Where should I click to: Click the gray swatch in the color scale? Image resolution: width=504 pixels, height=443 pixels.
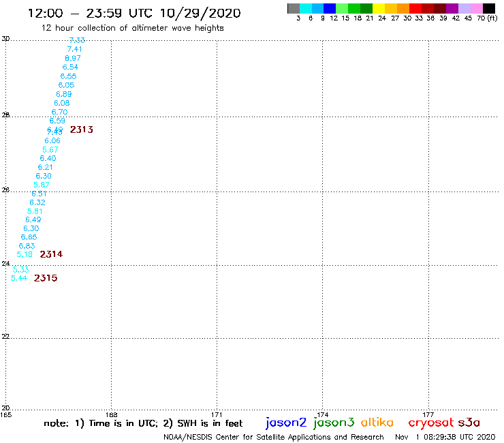click(x=294, y=8)
